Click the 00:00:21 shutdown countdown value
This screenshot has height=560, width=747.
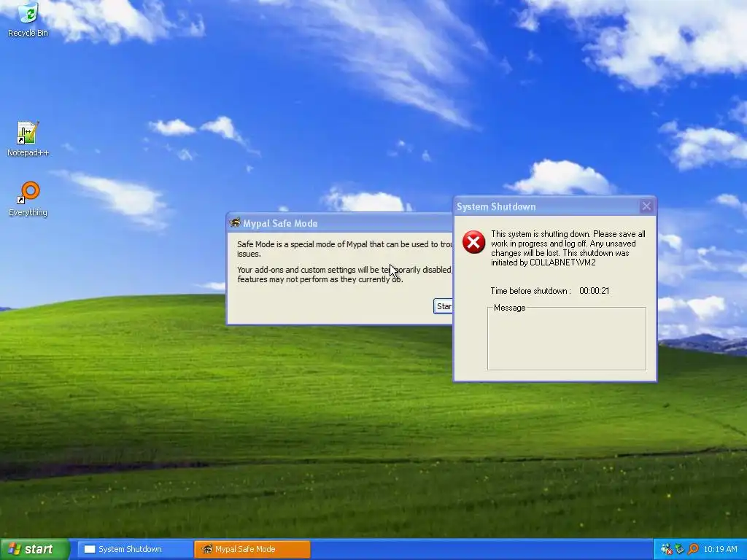pos(594,291)
